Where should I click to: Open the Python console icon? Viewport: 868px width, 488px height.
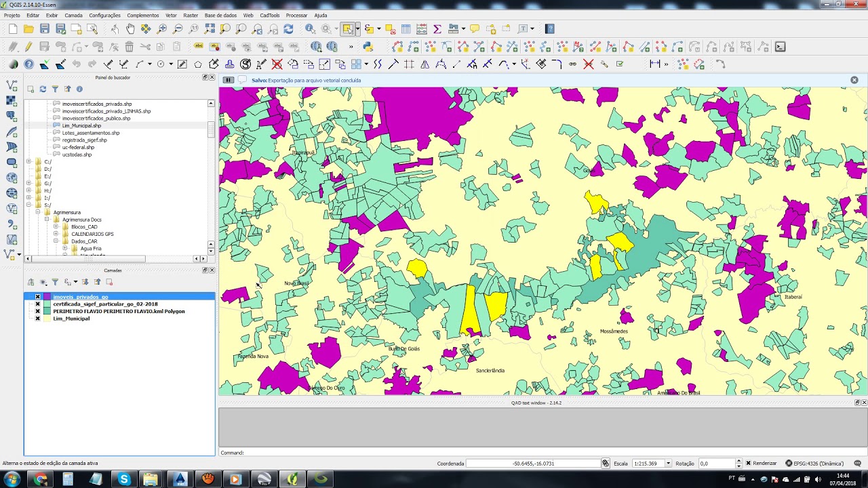(x=368, y=47)
